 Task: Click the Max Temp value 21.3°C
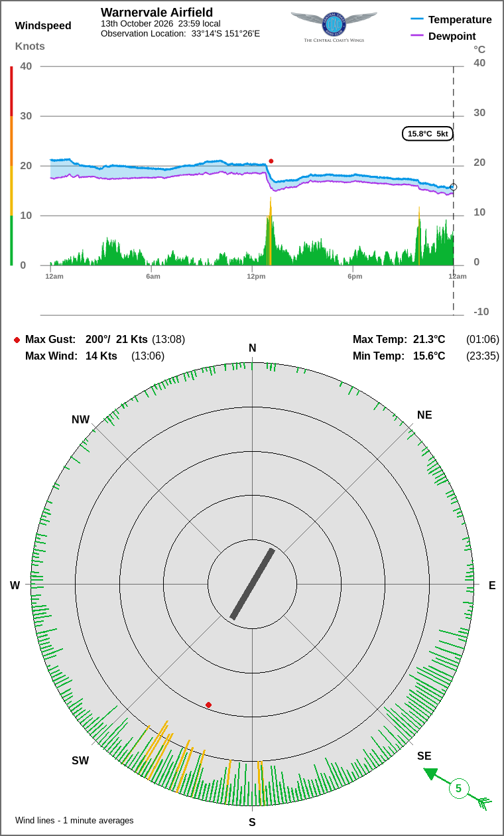[x=429, y=340]
